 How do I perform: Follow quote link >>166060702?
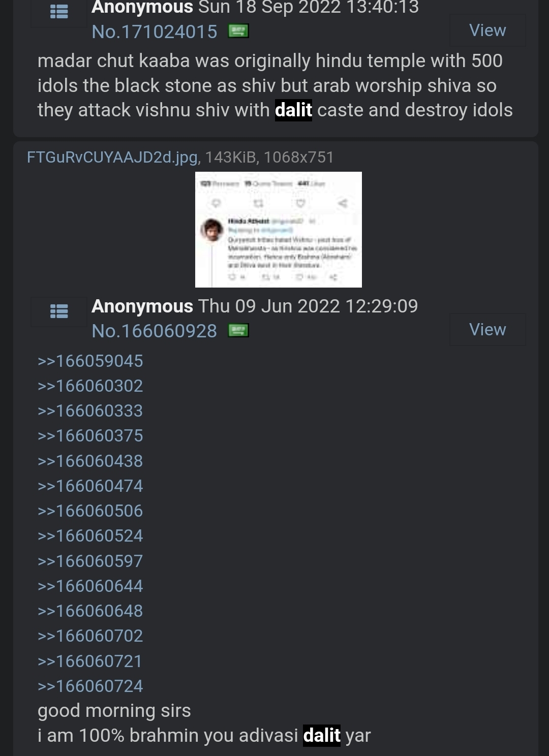point(90,636)
